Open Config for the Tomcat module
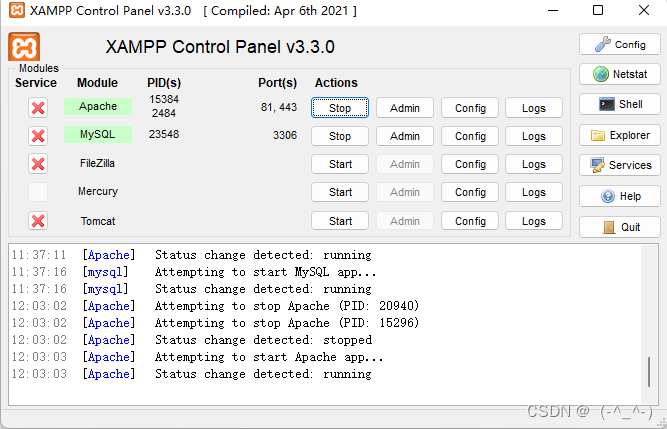Screen dimensions: 667x429 pyautogui.click(x=470, y=221)
